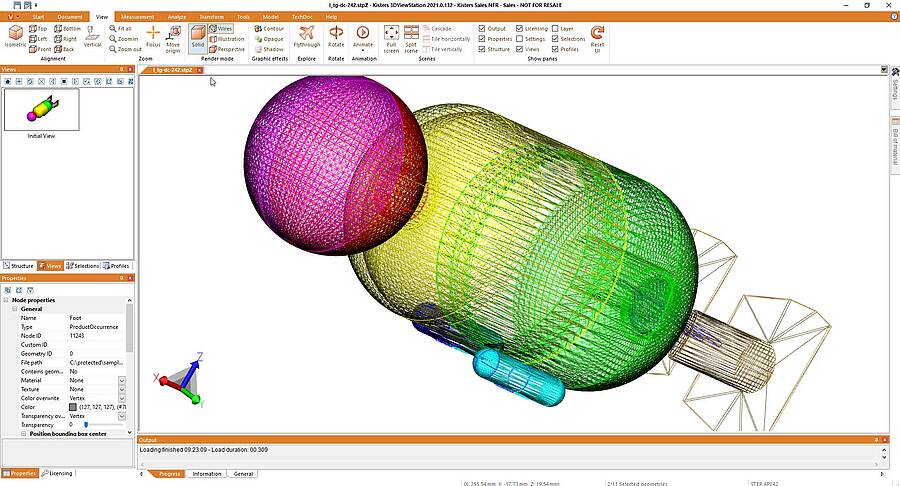Select the Initial View thumbnail
This screenshot has height=486, width=900.
[x=41, y=110]
